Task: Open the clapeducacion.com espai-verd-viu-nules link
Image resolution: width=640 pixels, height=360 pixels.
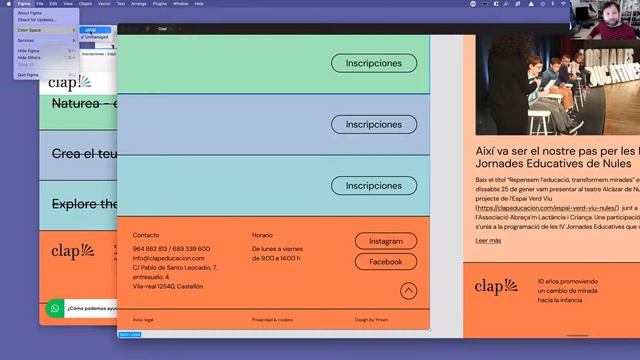Action: click(x=547, y=208)
